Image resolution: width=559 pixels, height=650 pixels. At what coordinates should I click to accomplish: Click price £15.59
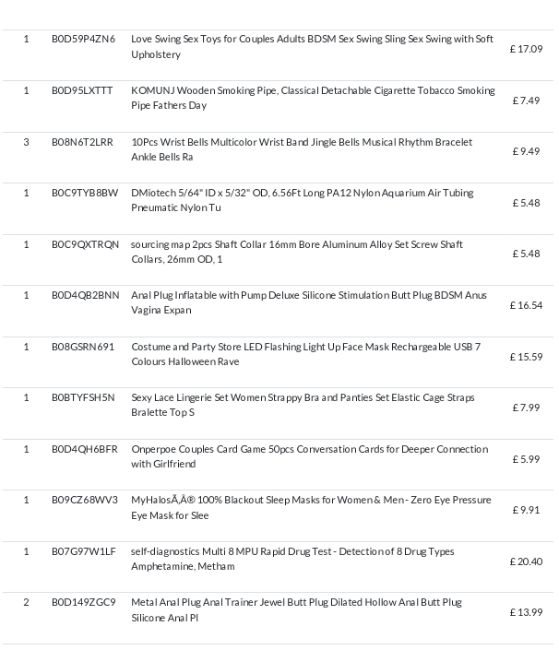pos(526,357)
